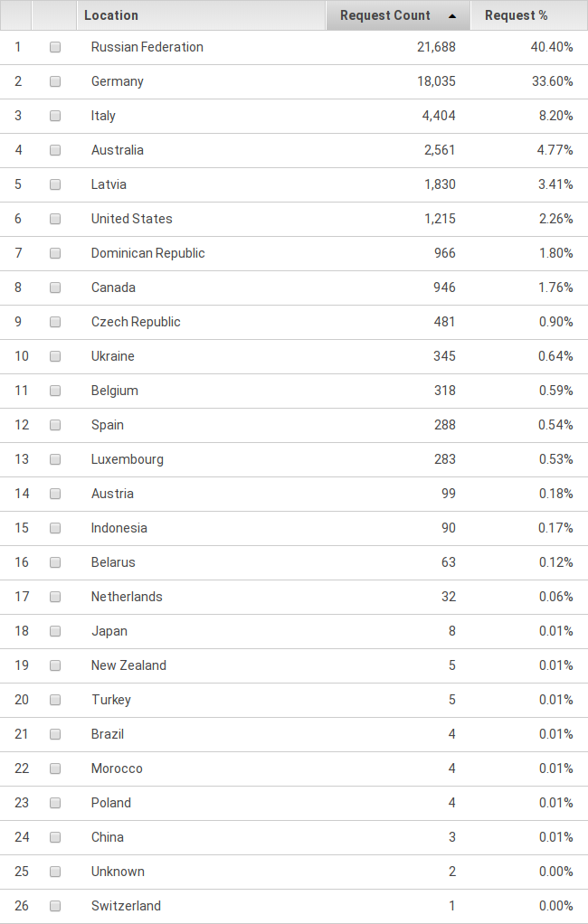Screen dimensions: 588x924
Task: Check the Unknown location checkbox
Action: (55, 872)
